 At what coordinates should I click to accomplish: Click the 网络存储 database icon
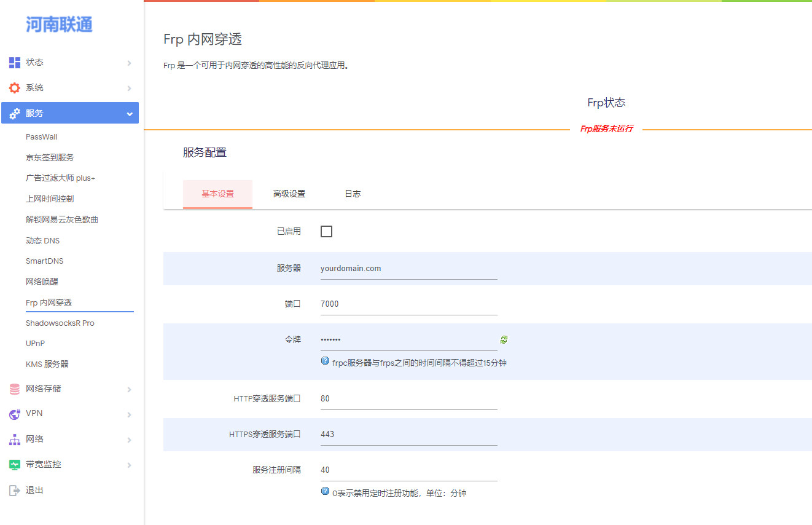pyautogui.click(x=15, y=389)
